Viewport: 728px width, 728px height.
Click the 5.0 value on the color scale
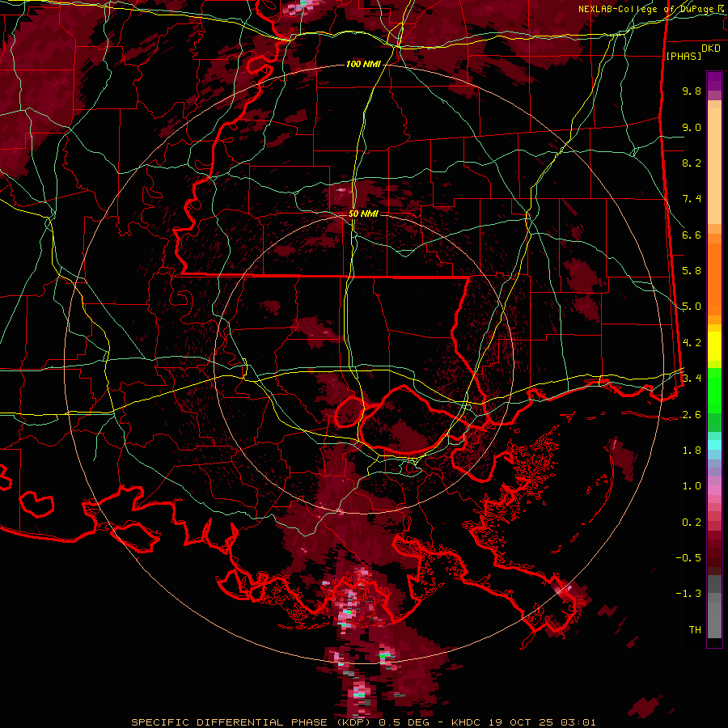[x=692, y=307]
